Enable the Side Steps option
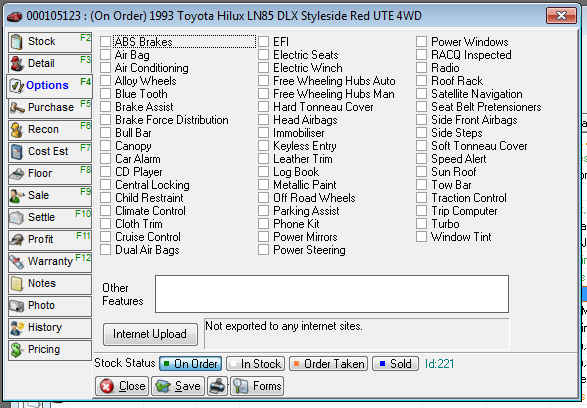 pos(422,133)
